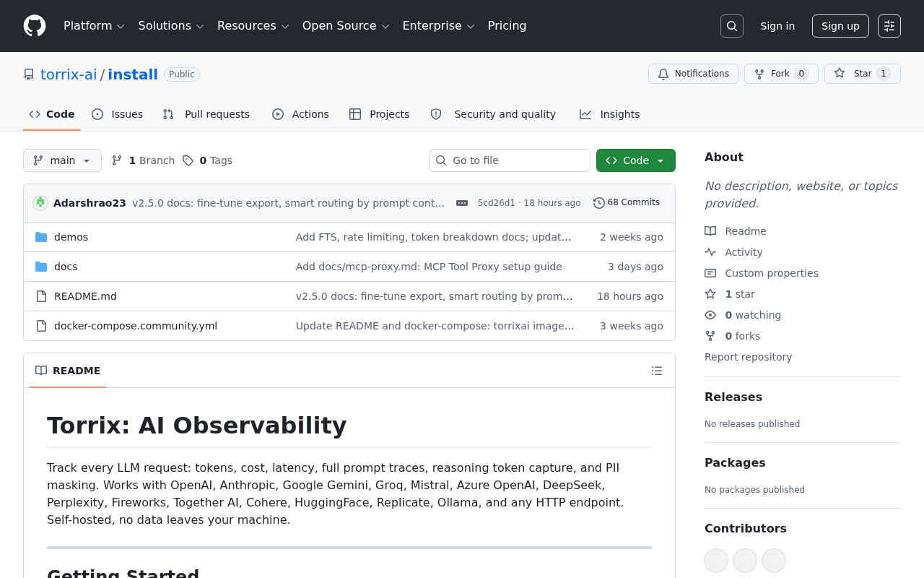The width and height of the screenshot is (924, 578).
Task: Click the Go to file search field
Action: pos(510,160)
